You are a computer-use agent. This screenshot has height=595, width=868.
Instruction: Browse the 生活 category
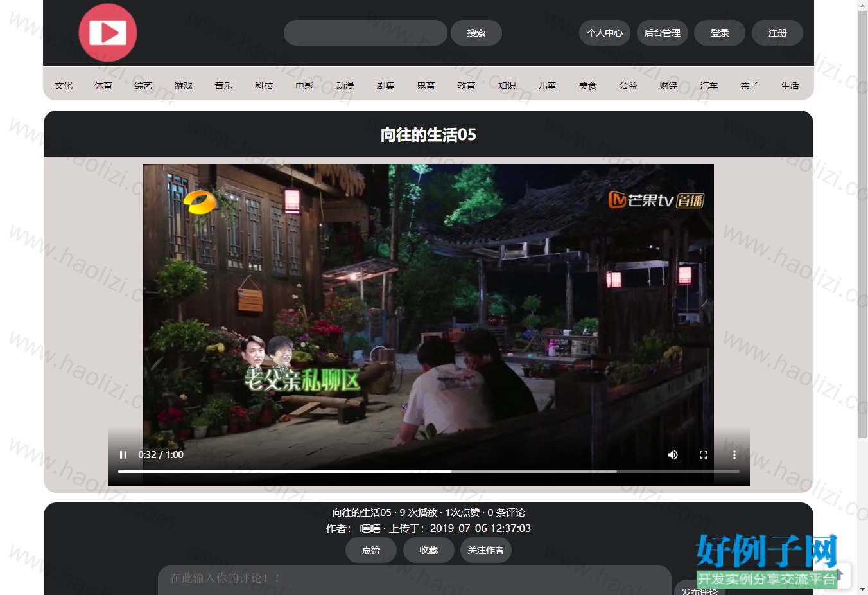790,85
